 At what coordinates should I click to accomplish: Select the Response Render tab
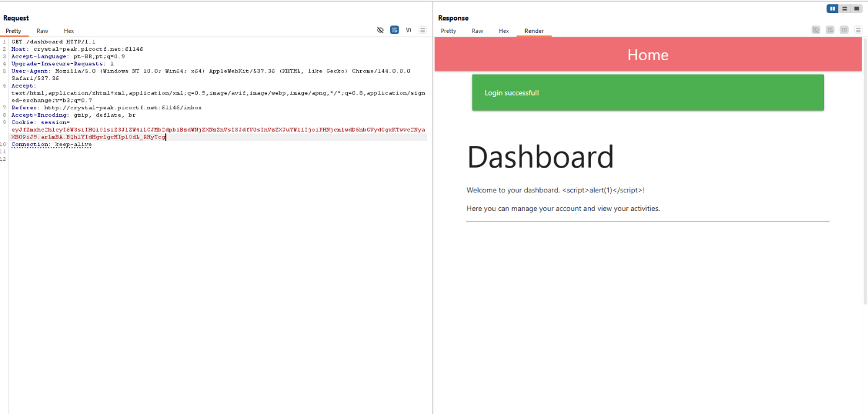(534, 31)
